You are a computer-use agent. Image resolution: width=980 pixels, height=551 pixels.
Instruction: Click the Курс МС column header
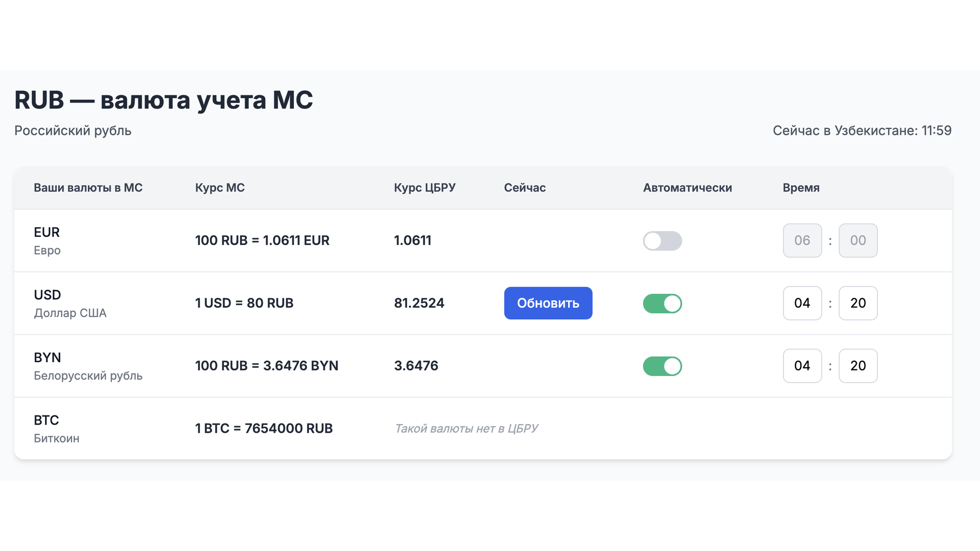tap(219, 188)
